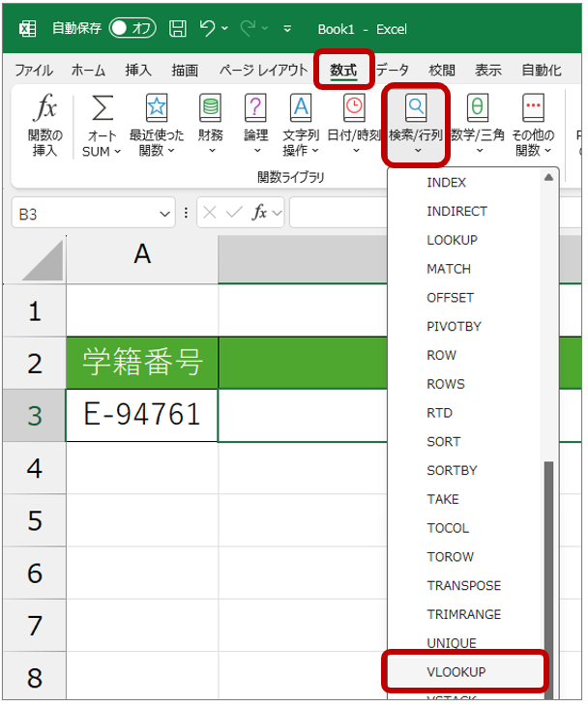Click the Insert Function (関数の挿入) icon
Screen dimensions: 588x705
(x=44, y=124)
